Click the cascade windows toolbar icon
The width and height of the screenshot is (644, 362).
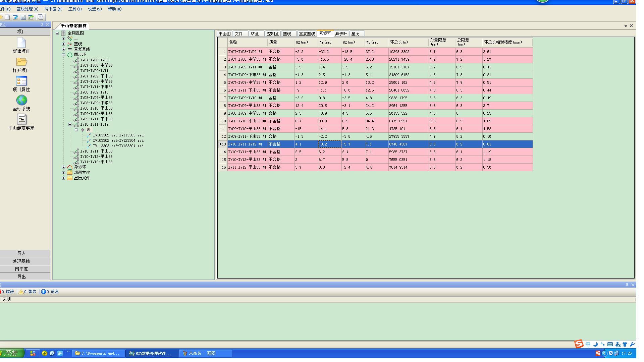tap(41, 17)
